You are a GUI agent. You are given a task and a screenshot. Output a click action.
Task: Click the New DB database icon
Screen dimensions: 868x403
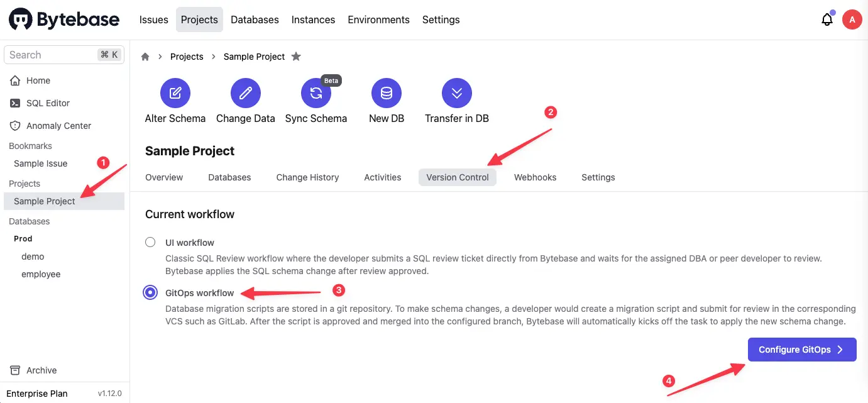click(387, 94)
